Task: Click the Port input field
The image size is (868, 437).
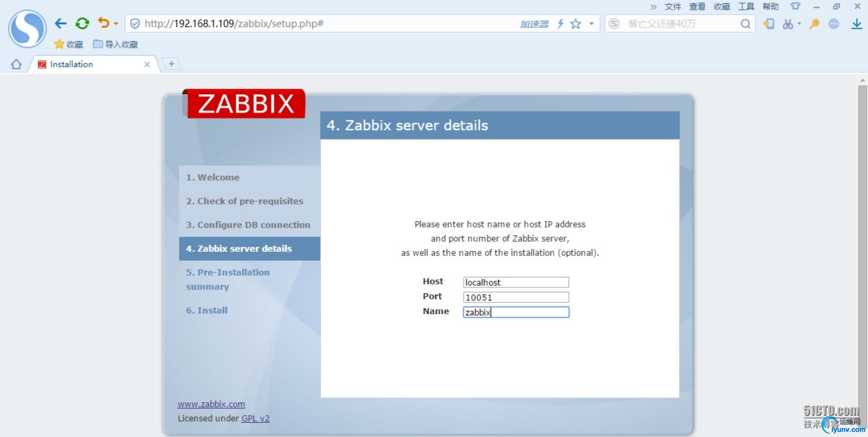Action: 516,297
